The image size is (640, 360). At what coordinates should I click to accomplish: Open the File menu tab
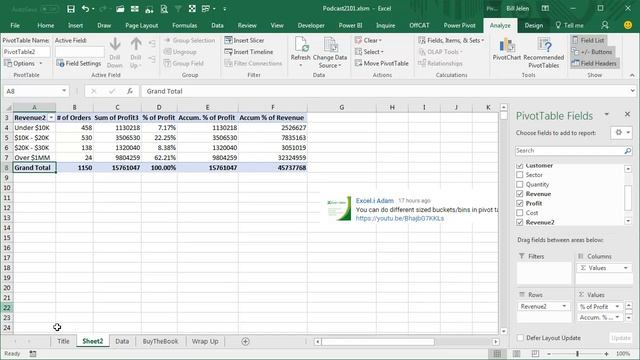[15, 25]
